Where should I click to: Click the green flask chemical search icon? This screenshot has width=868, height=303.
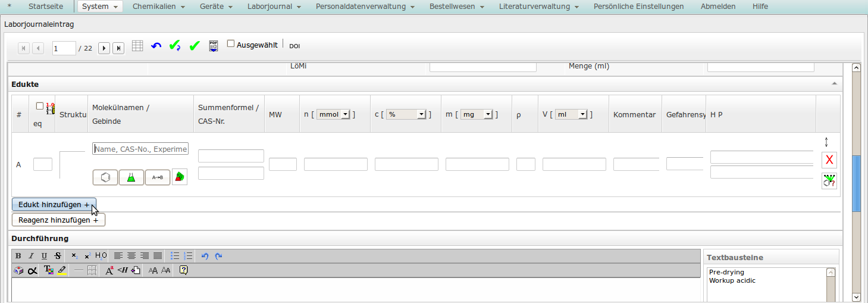coord(131,177)
